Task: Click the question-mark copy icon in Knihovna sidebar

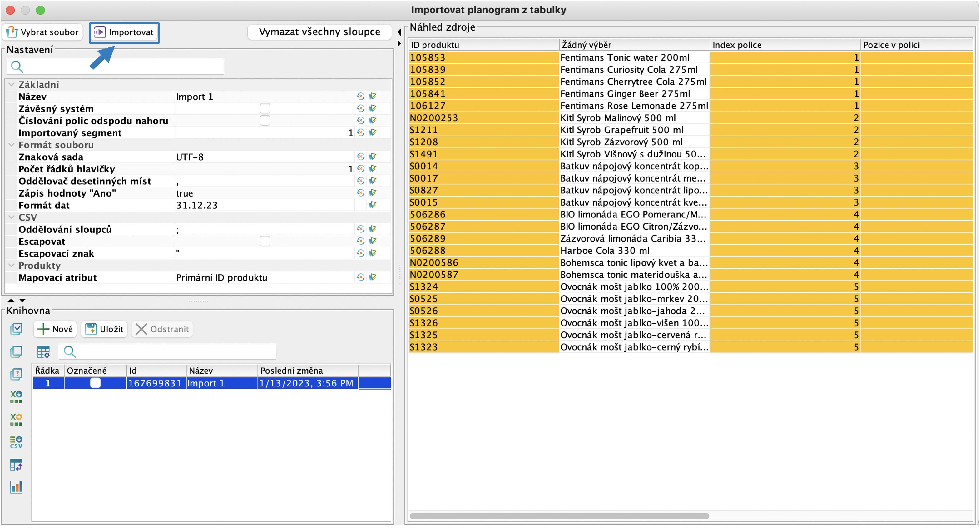Action: [x=16, y=374]
